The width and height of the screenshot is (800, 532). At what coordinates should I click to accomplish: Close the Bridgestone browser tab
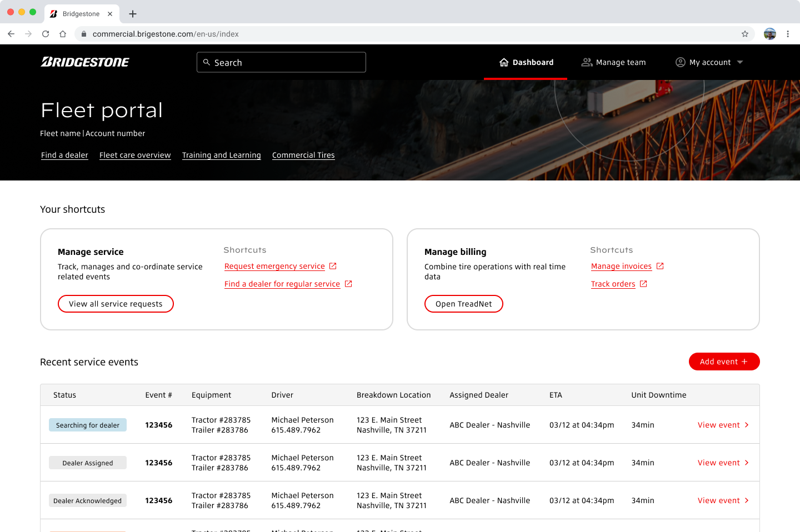click(x=110, y=14)
